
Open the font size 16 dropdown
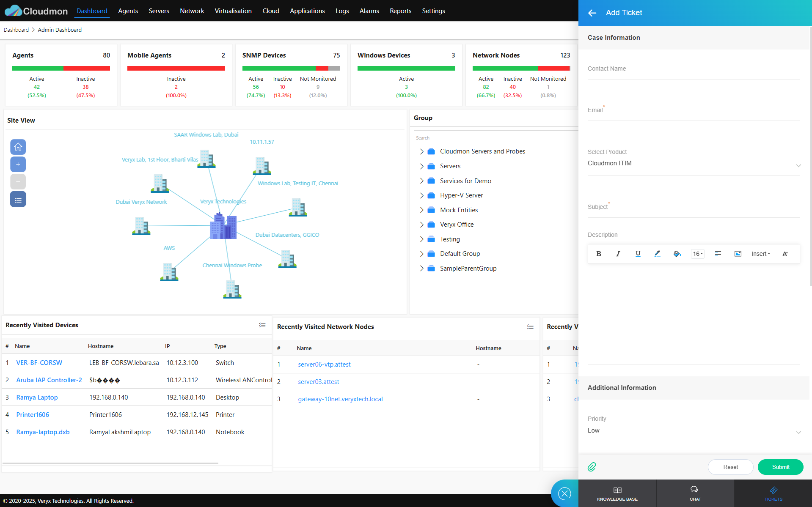697,254
